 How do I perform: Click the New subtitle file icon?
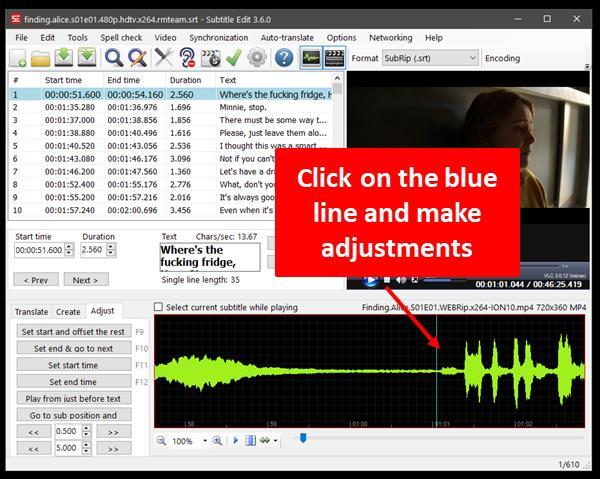click(x=17, y=58)
